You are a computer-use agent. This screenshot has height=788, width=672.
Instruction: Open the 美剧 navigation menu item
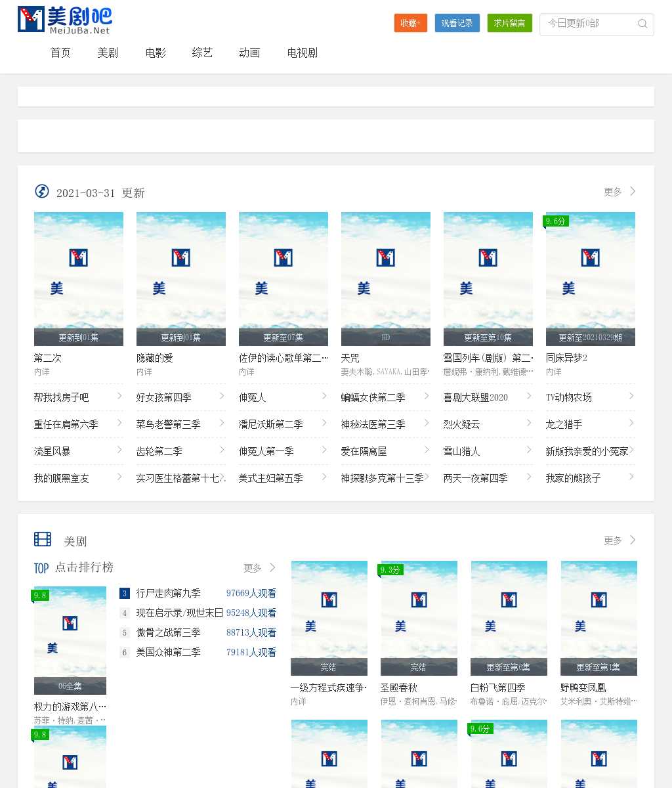[x=108, y=53]
